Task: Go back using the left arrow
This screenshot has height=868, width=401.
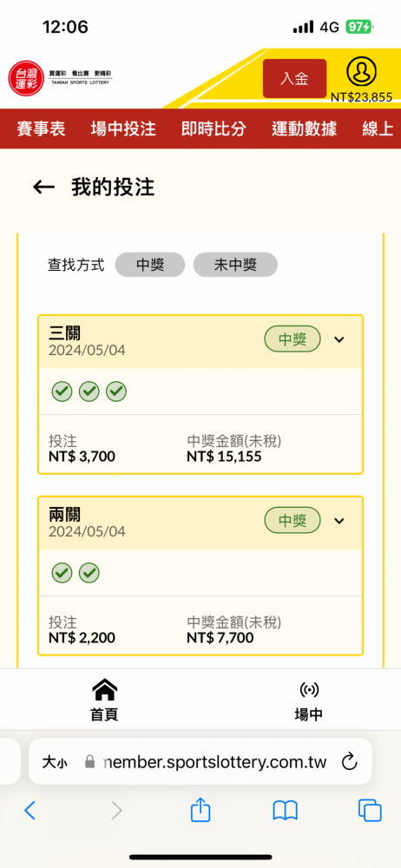Action: (43, 187)
